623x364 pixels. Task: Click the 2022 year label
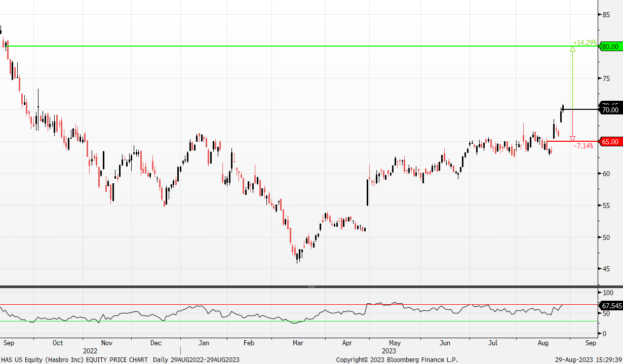[x=90, y=350]
